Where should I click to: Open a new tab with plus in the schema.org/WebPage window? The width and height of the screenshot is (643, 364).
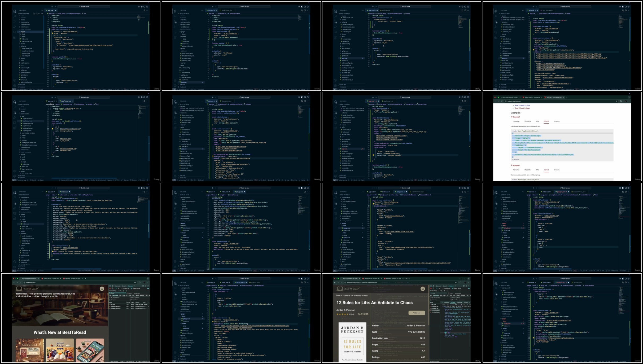pyautogui.click(x=567, y=97)
